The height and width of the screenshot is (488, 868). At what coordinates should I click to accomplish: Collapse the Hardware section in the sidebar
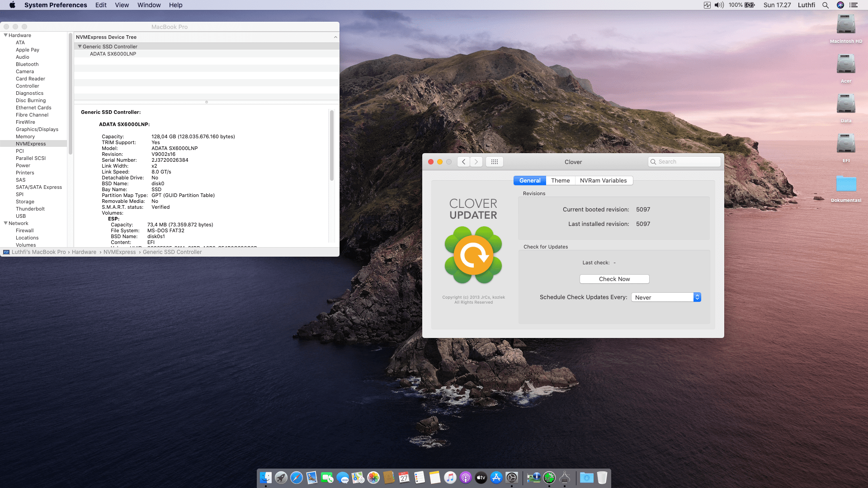[5, 35]
